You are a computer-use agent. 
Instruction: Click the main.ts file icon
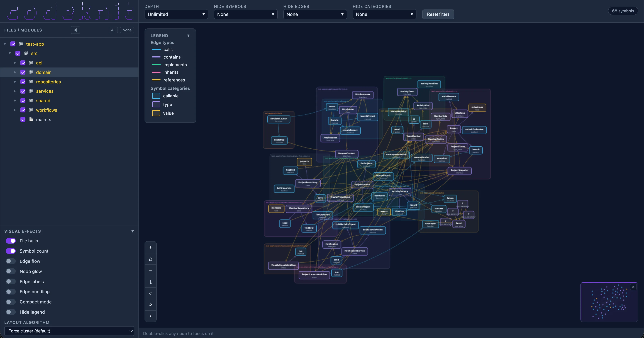(x=31, y=119)
